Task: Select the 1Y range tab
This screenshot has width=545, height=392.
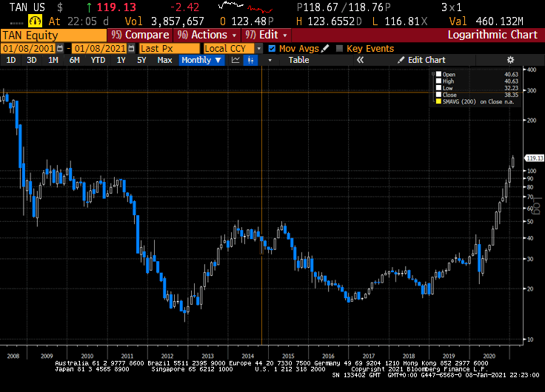Action: [121, 60]
